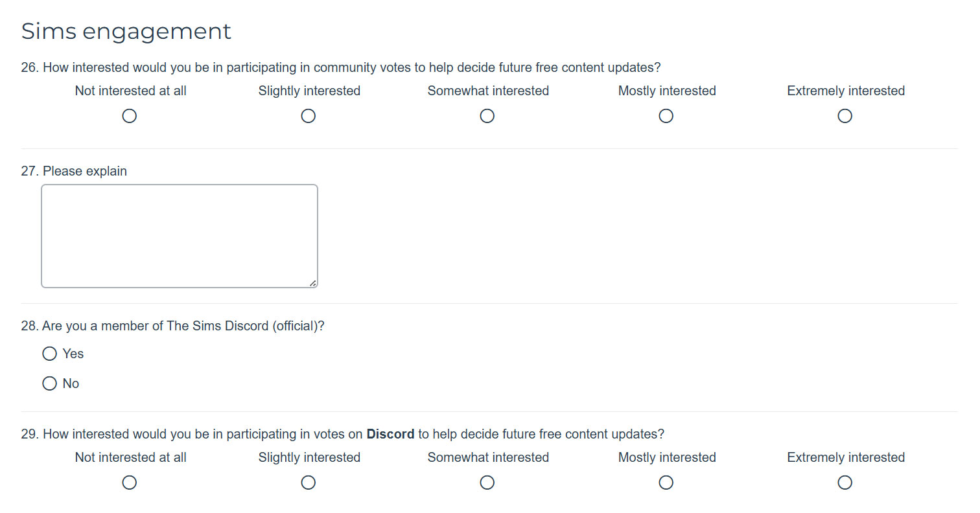Viewport: 980px width, 513px height.
Task: Click 'Mostly interested' label in question 29
Action: (667, 457)
